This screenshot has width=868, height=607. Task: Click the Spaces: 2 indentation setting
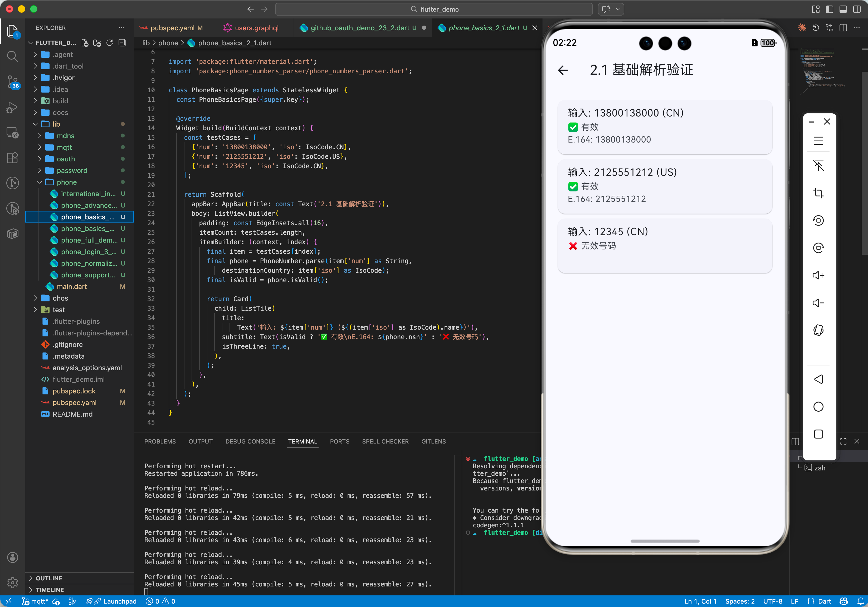(x=739, y=601)
